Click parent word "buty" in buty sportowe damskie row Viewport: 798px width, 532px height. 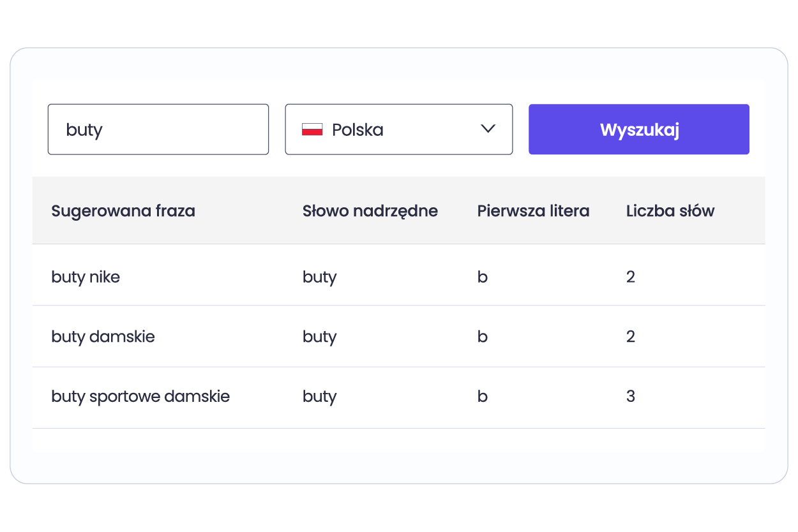tap(320, 396)
